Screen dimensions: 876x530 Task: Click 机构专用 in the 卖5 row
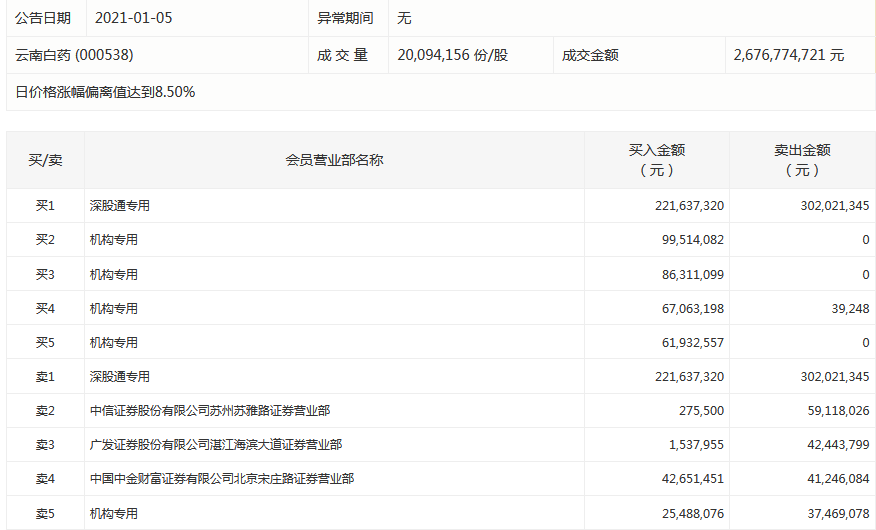113,514
